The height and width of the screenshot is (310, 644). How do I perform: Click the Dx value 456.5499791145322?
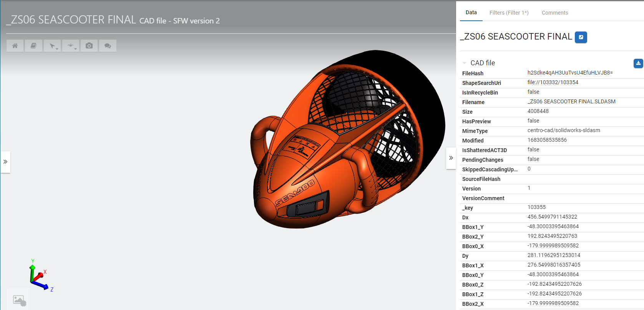(x=552, y=217)
